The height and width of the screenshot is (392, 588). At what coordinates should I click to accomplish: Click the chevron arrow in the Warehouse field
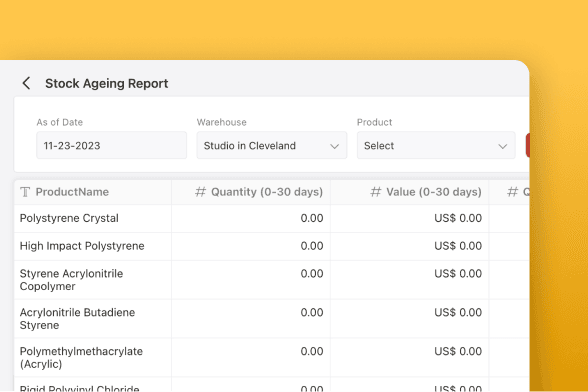[334, 146]
